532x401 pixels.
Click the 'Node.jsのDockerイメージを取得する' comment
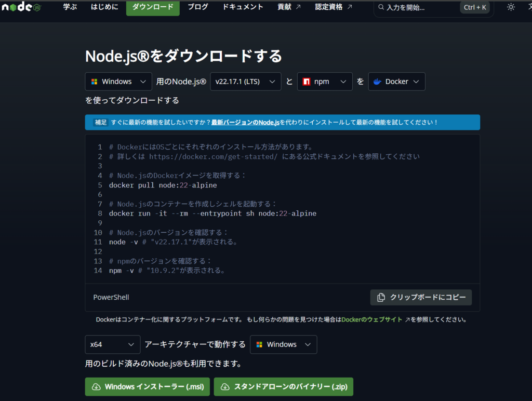[x=178, y=176]
